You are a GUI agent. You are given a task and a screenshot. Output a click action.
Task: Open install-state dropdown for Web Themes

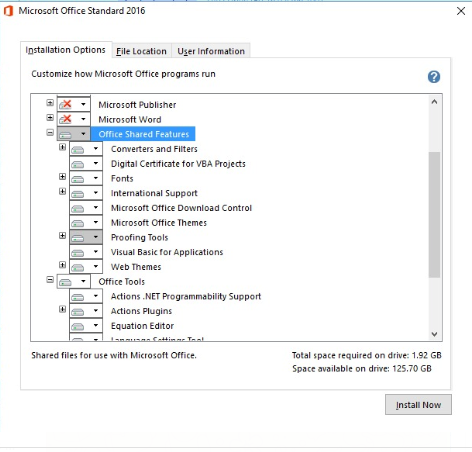(86, 266)
